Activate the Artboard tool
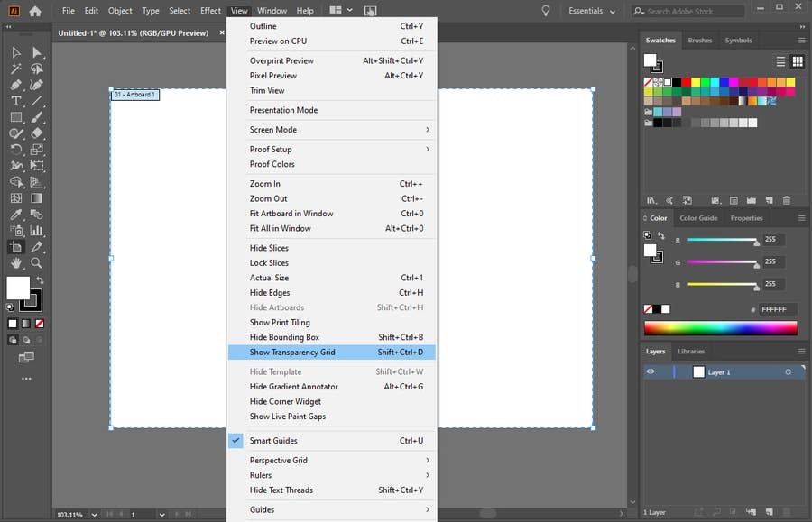The height and width of the screenshot is (522, 812). pos(15,246)
